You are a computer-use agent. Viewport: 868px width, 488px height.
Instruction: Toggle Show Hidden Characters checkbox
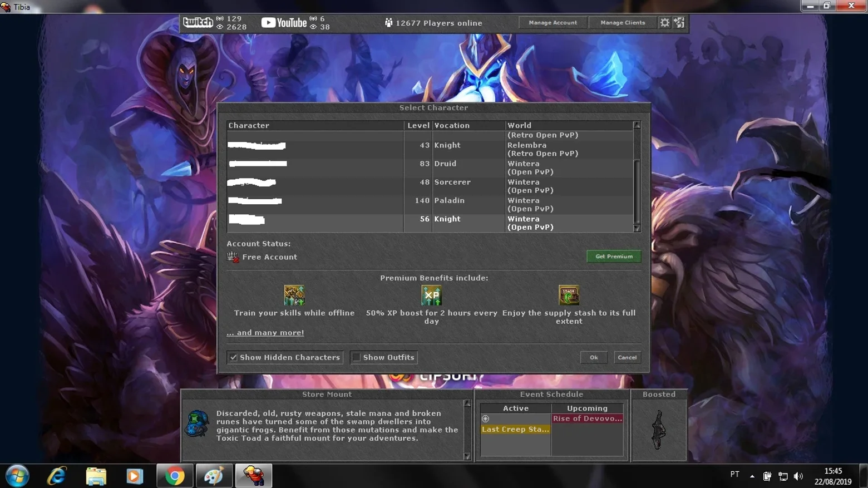click(x=234, y=357)
